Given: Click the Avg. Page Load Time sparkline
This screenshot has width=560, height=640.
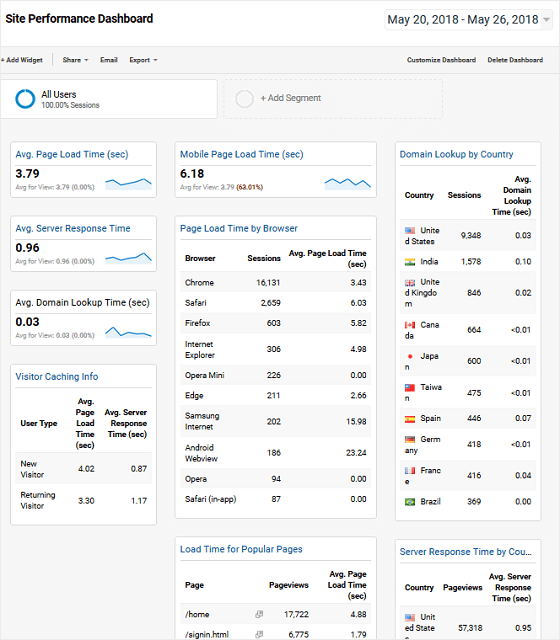Looking at the screenshot, I should click(128, 184).
